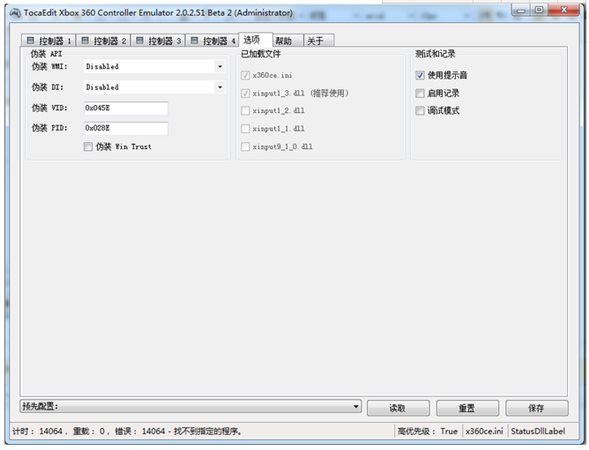This screenshot has width=589, height=450.
Task: Enable the 伪装 Win Trust checkbox
Action: point(88,146)
